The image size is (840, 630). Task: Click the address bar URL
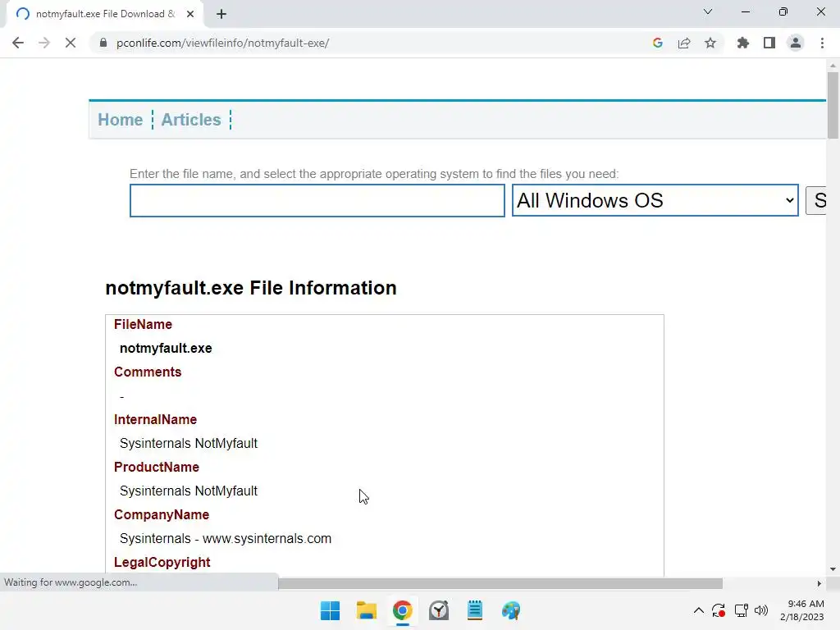coord(223,43)
